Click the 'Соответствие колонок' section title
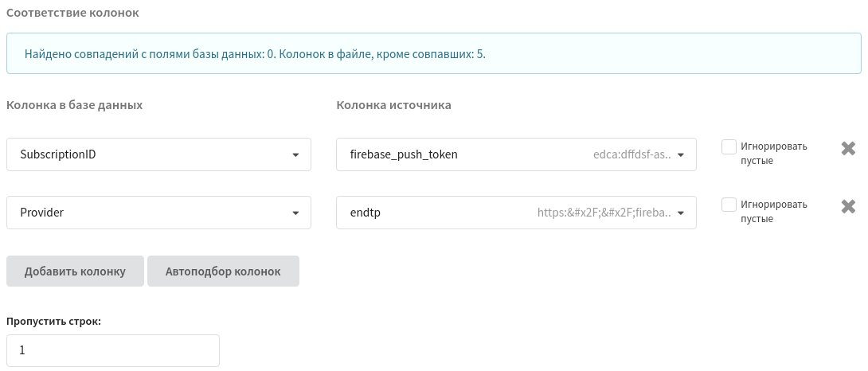The image size is (868, 371). 72,13
